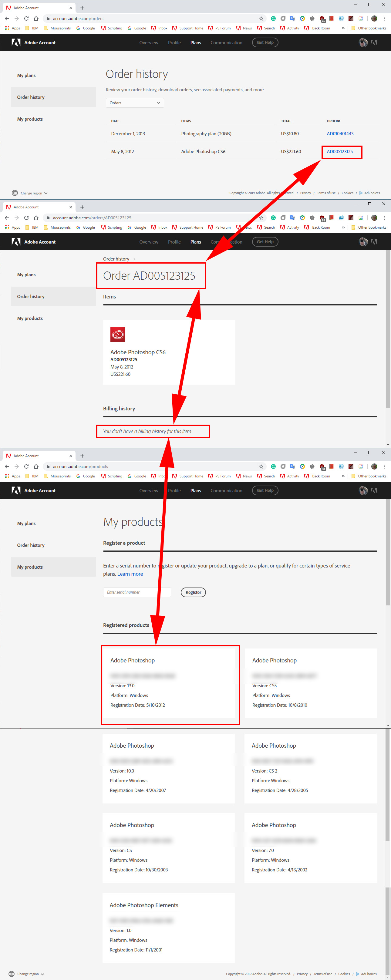Screen dimensions: 391x980
Task: Open Support Home bookmark in Order AD005123125 window
Action: [x=188, y=227]
